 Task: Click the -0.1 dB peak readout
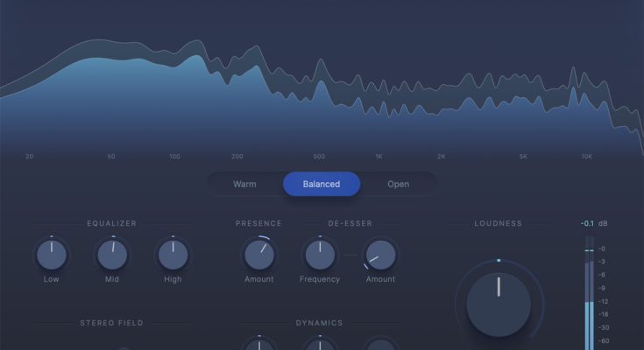click(587, 224)
